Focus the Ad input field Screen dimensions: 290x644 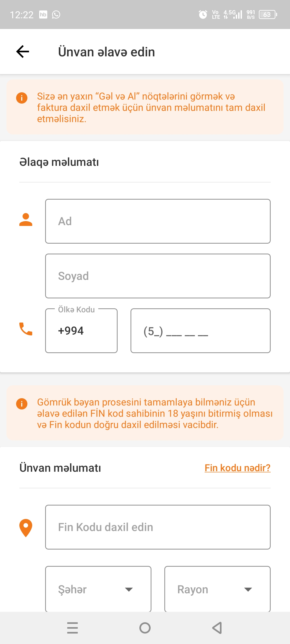point(158,221)
